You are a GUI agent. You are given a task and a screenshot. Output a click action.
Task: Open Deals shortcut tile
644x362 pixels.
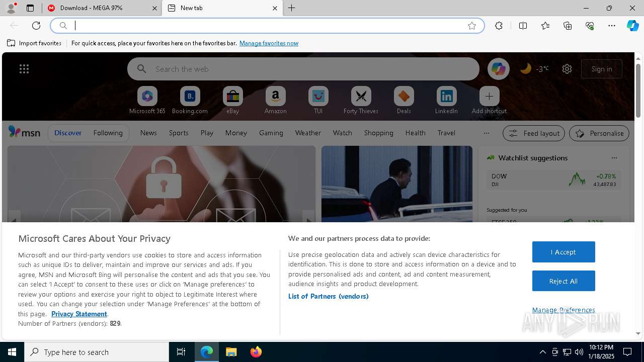404,100
